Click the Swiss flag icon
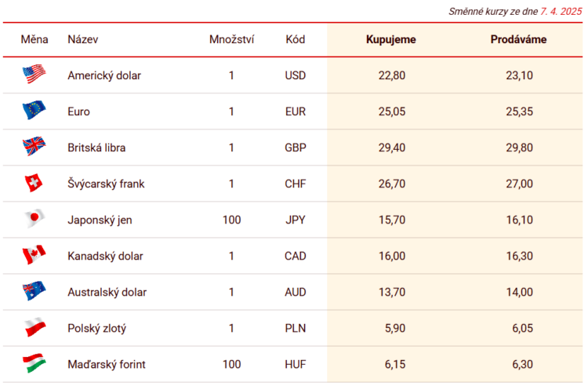This screenshot has width=588, height=386. [x=34, y=183]
